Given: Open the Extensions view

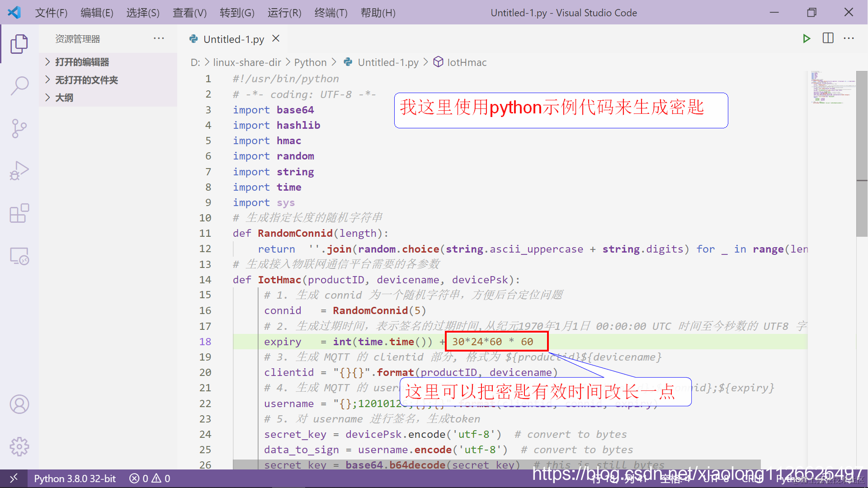Looking at the screenshot, I should click(19, 213).
